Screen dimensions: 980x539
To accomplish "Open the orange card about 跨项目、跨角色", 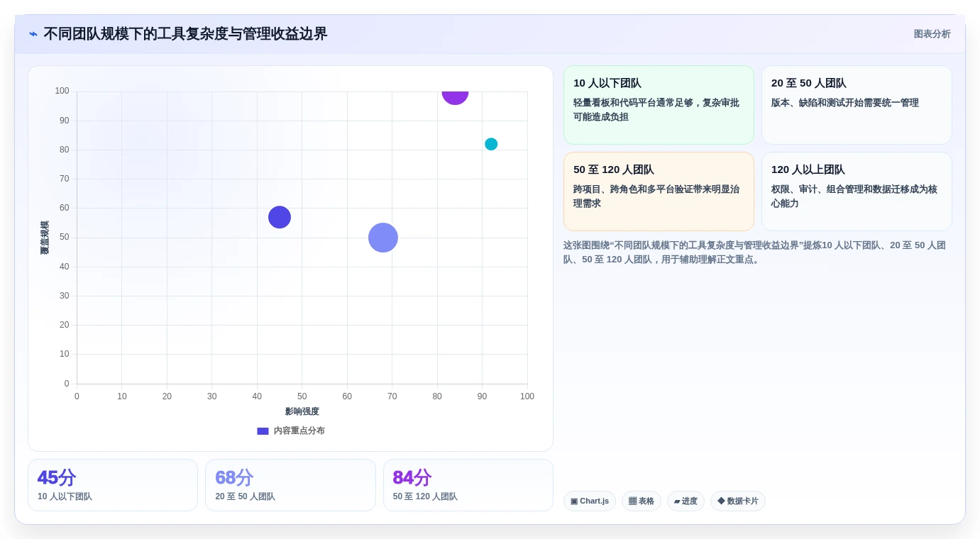I will pyautogui.click(x=659, y=191).
